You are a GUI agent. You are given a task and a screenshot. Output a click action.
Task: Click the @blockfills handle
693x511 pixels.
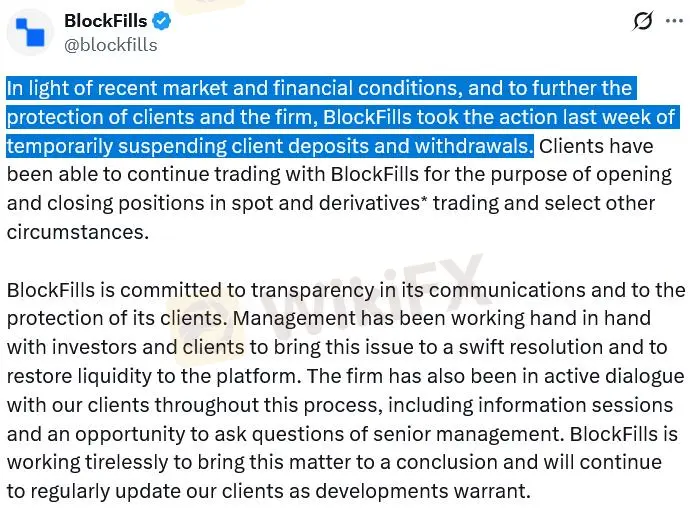click(x=110, y=44)
